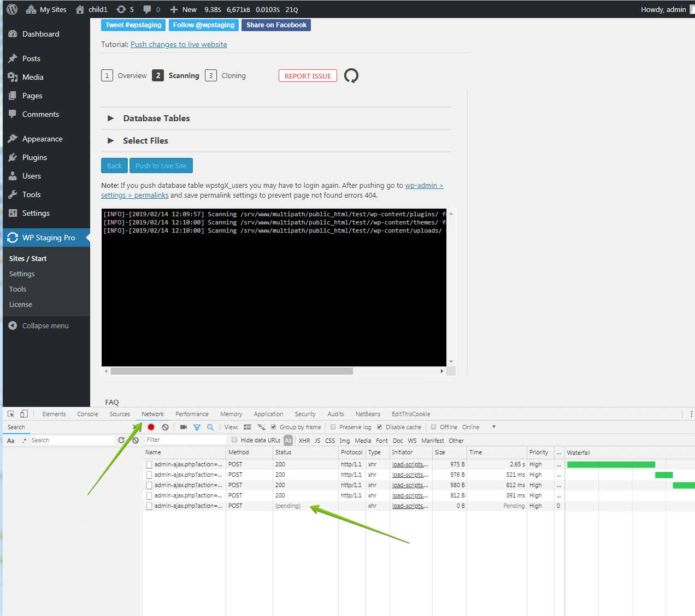This screenshot has height=616, width=695.
Task: Open the Dashboard sidebar icon
Action: pos(13,34)
